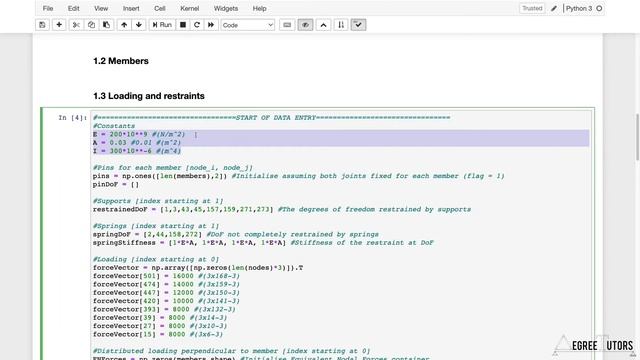The width and height of the screenshot is (640, 360).
Task: Open the Insert menu
Action: [131, 8]
